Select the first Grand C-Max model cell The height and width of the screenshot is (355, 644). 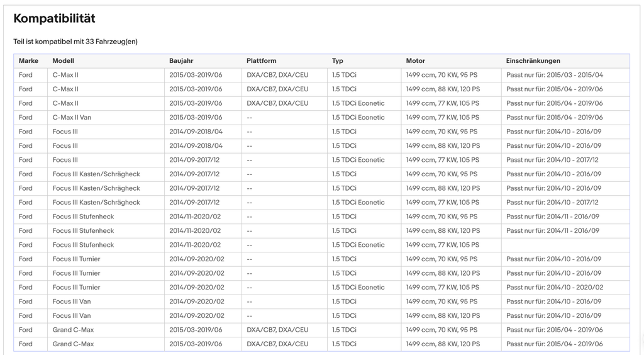(x=106, y=330)
